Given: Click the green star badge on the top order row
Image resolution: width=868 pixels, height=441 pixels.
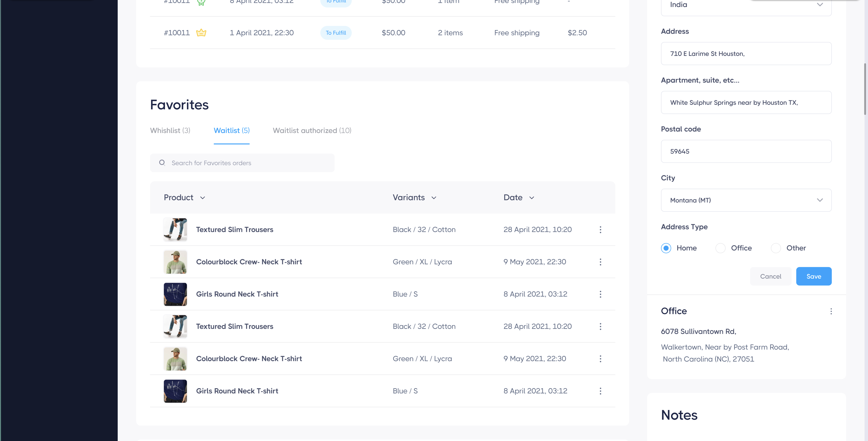Looking at the screenshot, I should (x=201, y=2).
